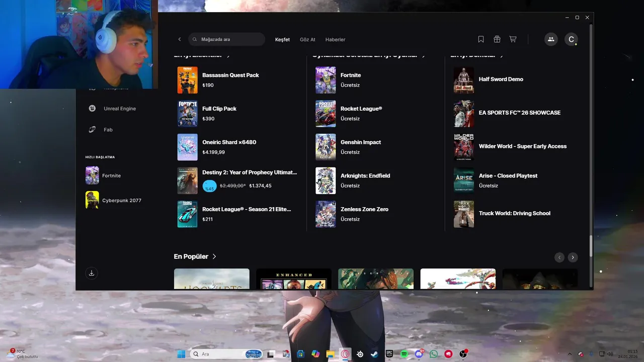Launch Cyberpunk 2077 quick launch icon
The width and height of the screenshot is (644, 362).
coord(92,200)
